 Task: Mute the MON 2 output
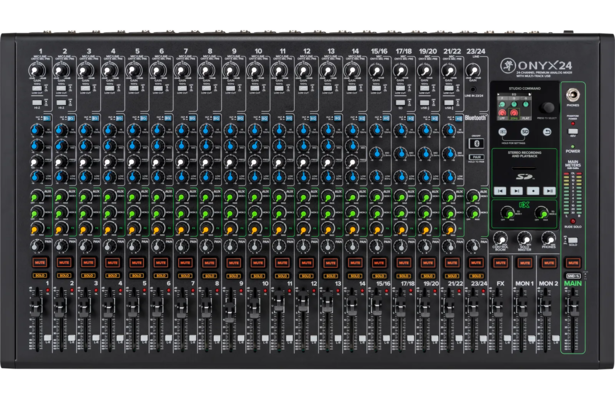point(549,262)
